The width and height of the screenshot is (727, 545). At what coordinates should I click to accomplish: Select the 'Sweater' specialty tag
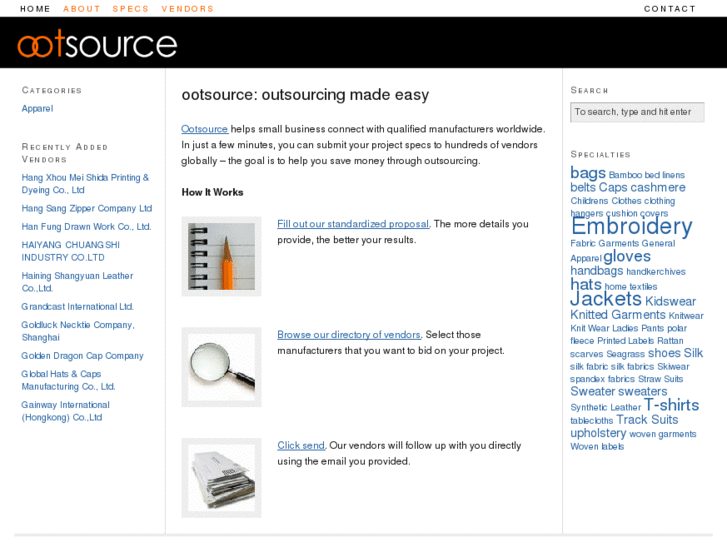[593, 391]
